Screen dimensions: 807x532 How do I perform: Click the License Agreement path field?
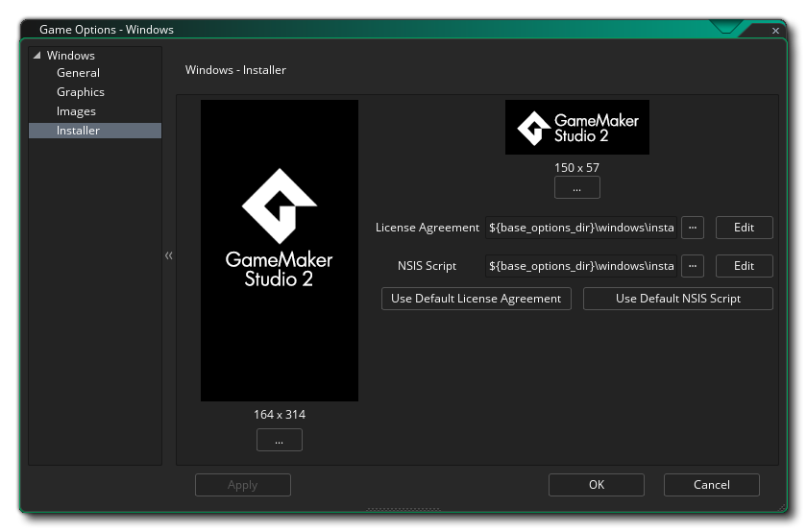(581, 228)
